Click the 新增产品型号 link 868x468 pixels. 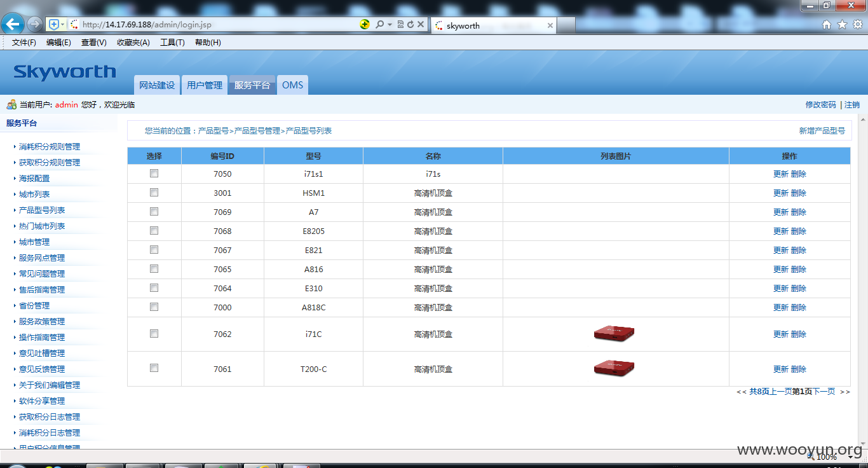tap(822, 131)
